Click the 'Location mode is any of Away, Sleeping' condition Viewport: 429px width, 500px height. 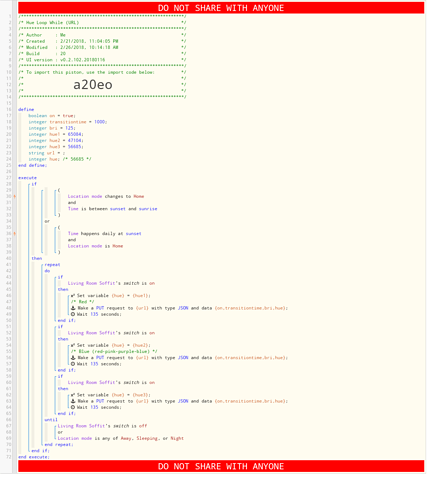[x=121, y=438]
